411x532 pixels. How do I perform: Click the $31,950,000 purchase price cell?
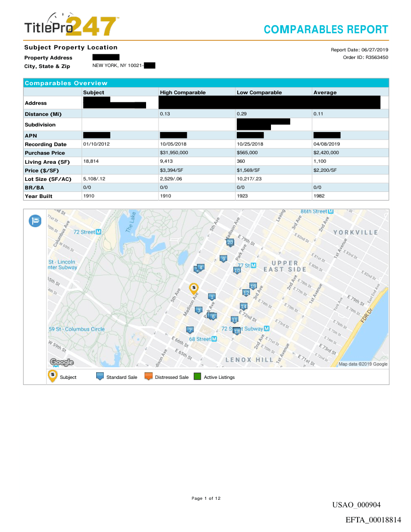point(174,153)
